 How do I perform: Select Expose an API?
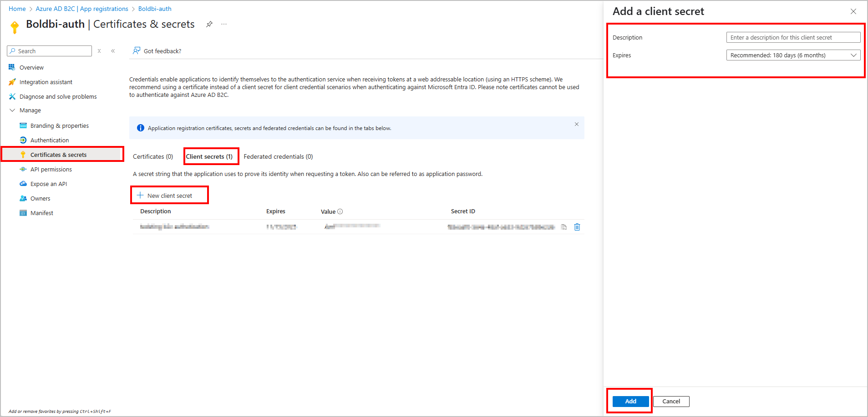pyautogui.click(x=48, y=184)
